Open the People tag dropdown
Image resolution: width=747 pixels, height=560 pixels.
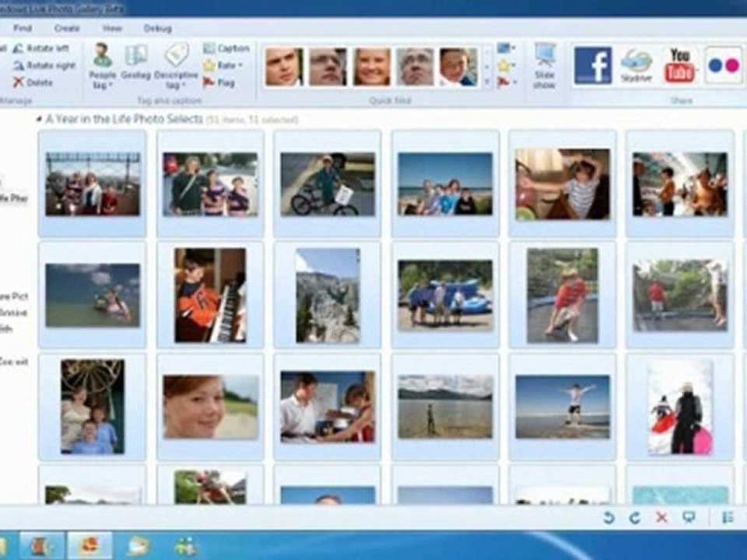click(x=103, y=65)
